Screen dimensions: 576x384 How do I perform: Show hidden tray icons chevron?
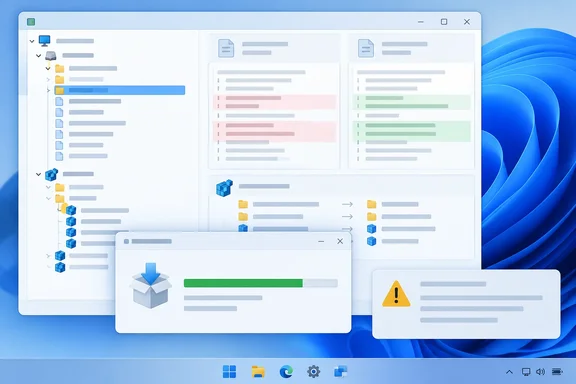point(509,372)
